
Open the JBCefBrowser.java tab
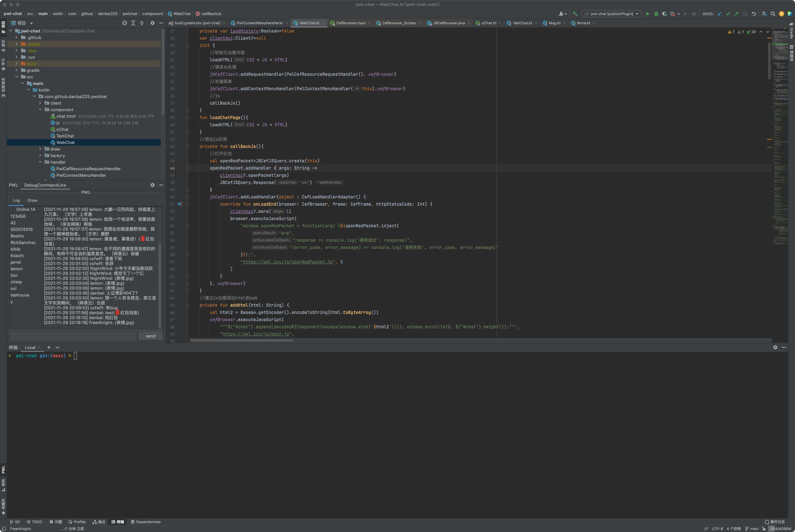[x=448, y=23]
